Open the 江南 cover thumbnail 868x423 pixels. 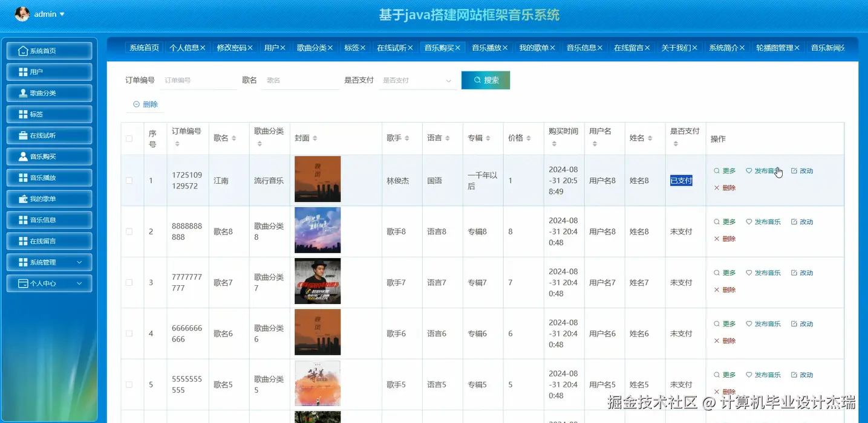click(x=318, y=179)
